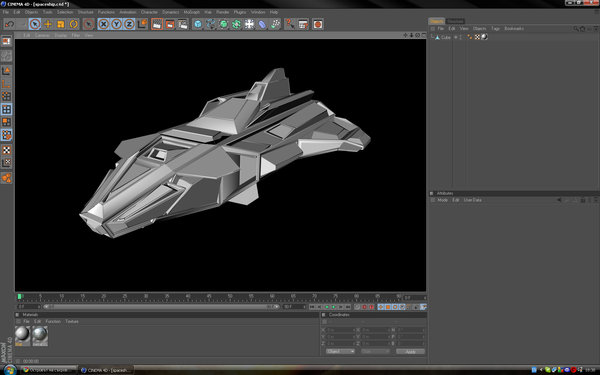Toggle the scale keyframe button in the timeline
This screenshot has width=600, height=375.
388,307
